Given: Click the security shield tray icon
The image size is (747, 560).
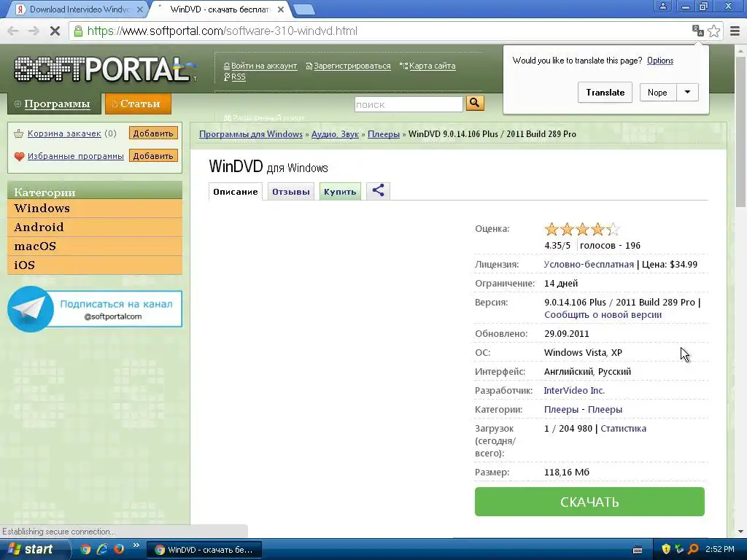Looking at the screenshot, I should pyautogui.click(x=666, y=549).
